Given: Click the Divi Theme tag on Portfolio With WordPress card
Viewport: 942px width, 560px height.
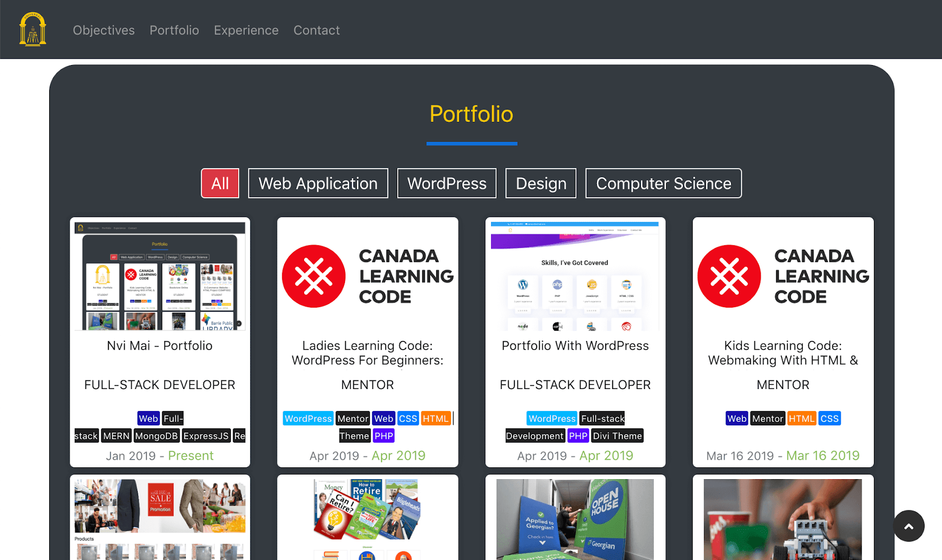Looking at the screenshot, I should point(617,436).
